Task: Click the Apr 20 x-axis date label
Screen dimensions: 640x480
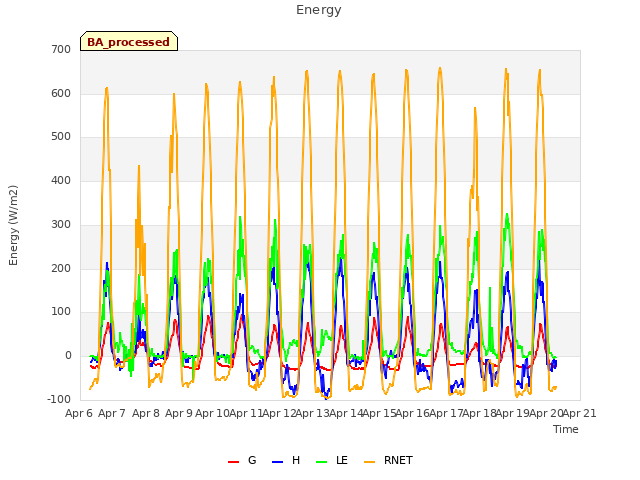Action: (x=547, y=413)
